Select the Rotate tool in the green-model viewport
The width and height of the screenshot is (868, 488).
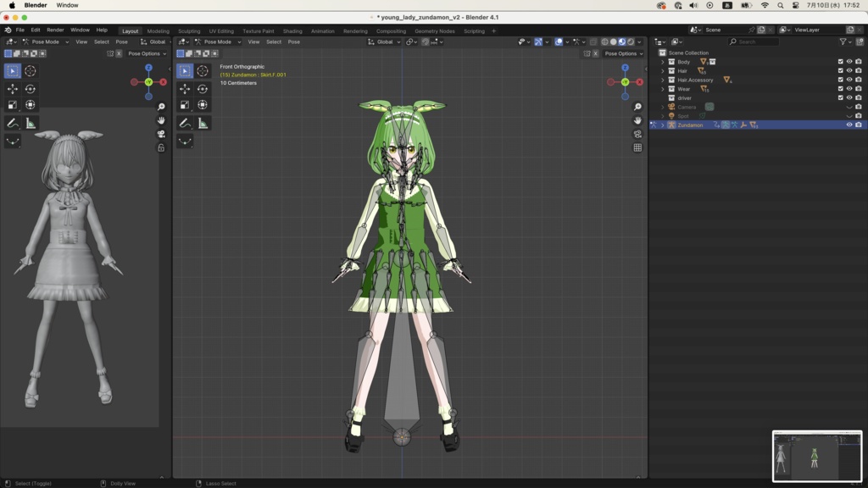pyautogui.click(x=203, y=89)
